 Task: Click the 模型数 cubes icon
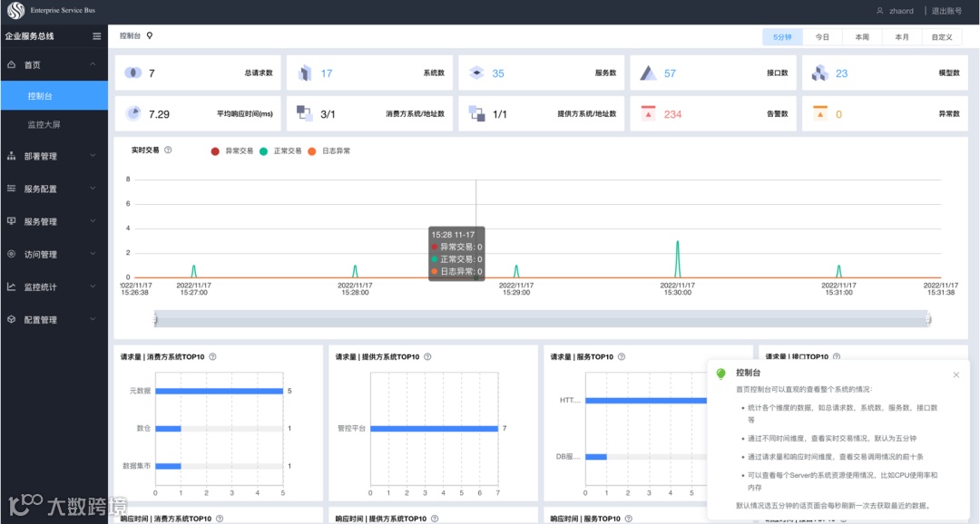(819, 73)
